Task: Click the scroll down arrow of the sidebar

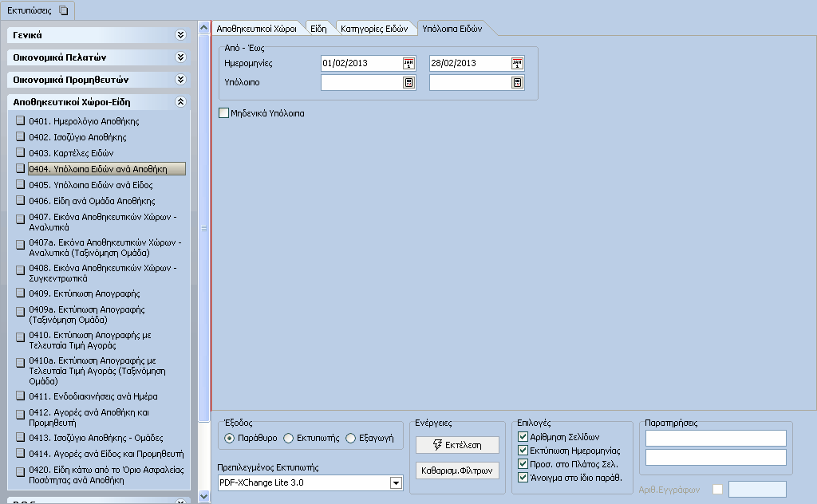Action: (x=204, y=497)
